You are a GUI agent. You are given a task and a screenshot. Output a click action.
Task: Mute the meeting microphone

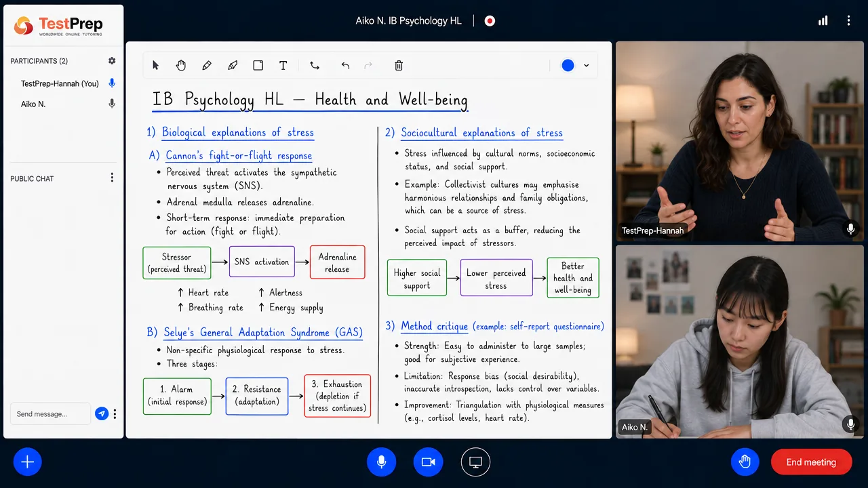(382, 462)
